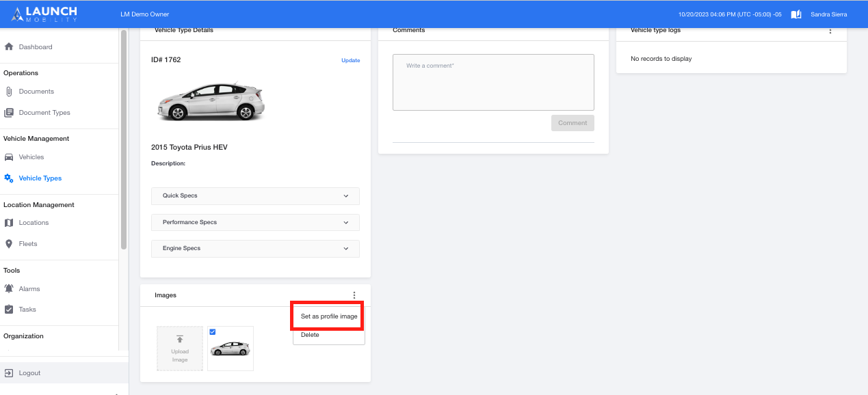Click the Locations map icon
This screenshot has width=868, height=395.
click(9, 223)
